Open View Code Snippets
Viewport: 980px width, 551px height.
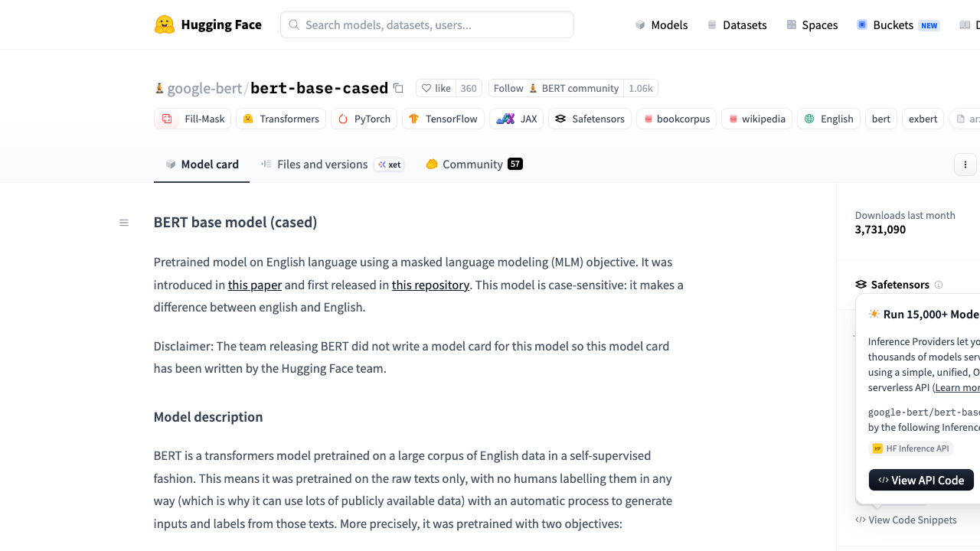[x=906, y=520]
